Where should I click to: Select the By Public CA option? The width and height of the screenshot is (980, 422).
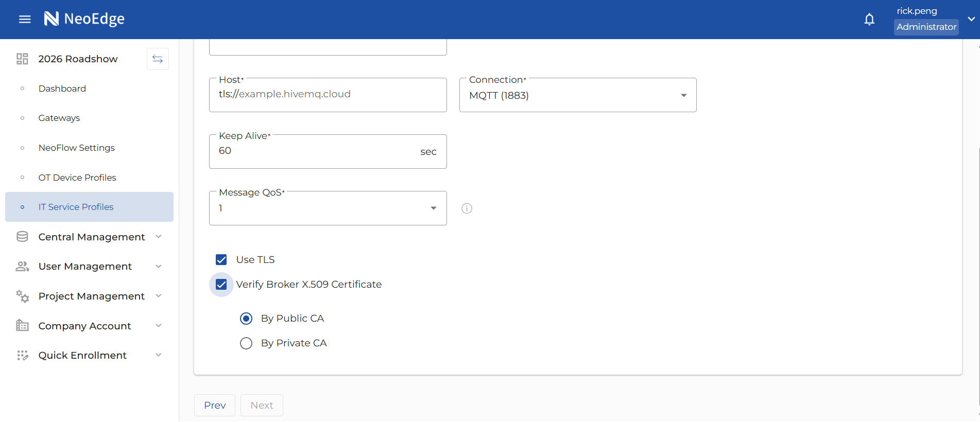pyautogui.click(x=246, y=319)
